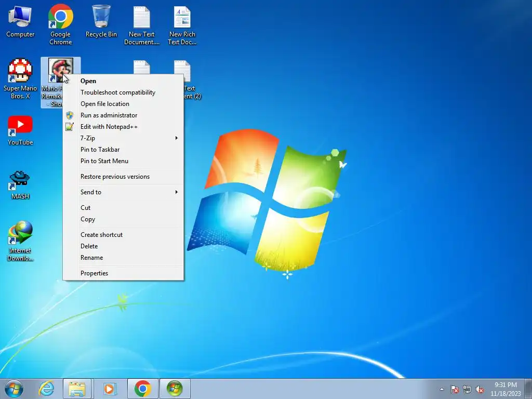
Task: Select Pin to Start Menu
Action: click(x=124, y=161)
